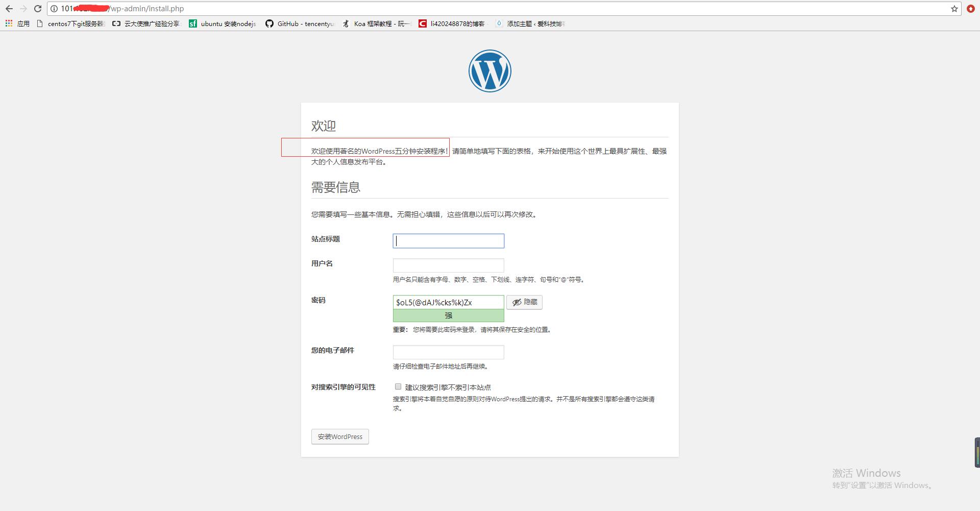Image resolution: width=980 pixels, height=511 pixels.
Task: Bookmark this page with the star icon
Action: click(954, 9)
